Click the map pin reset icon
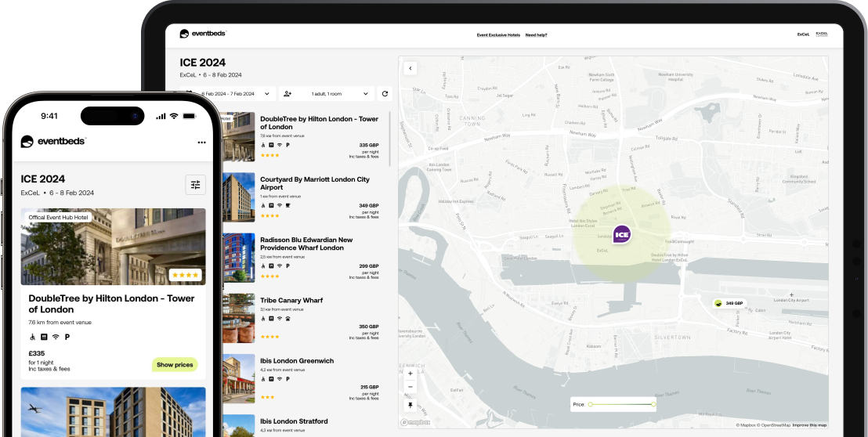 (x=410, y=406)
